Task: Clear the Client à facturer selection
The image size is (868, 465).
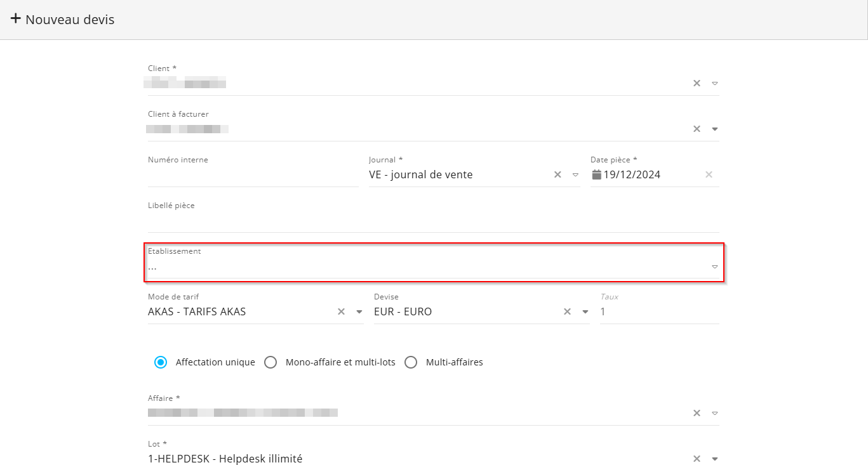Action: [697, 129]
